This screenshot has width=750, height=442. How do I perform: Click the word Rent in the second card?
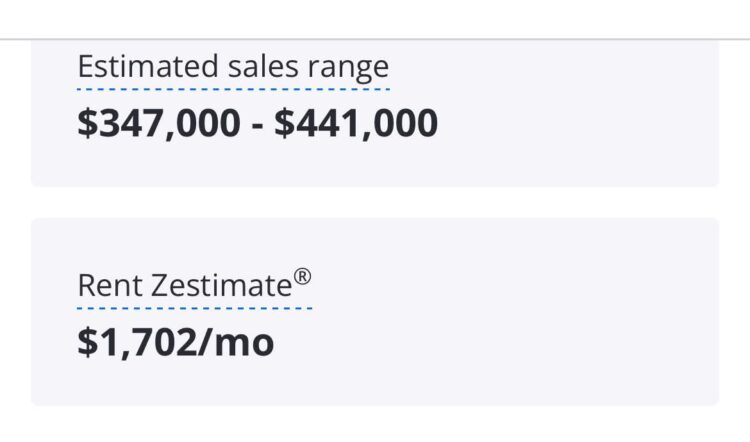110,286
